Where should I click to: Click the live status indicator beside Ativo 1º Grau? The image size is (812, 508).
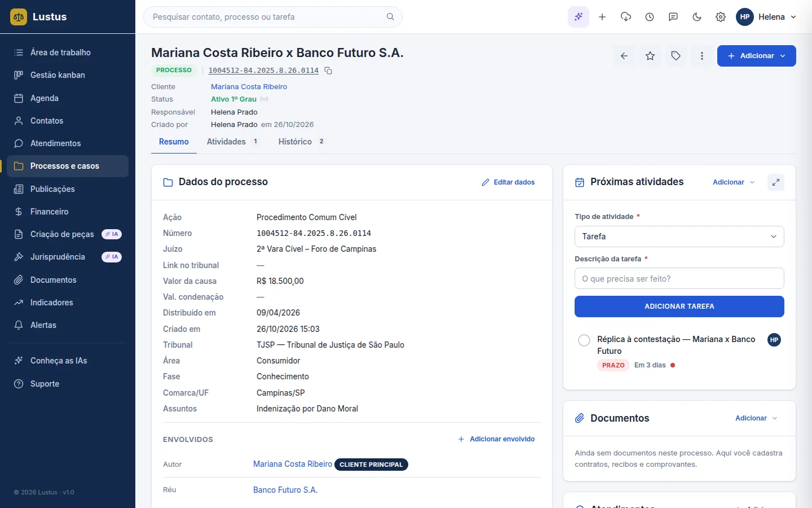point(264,99)
